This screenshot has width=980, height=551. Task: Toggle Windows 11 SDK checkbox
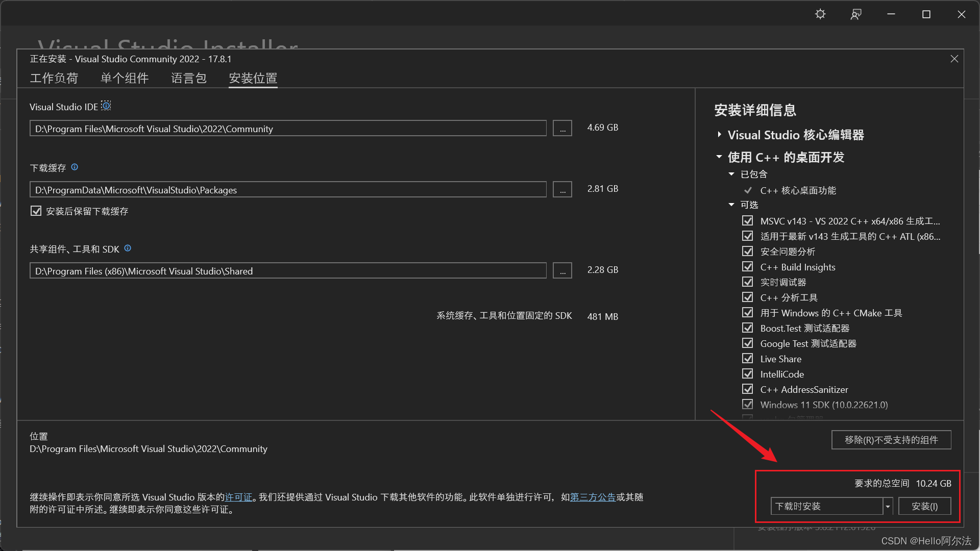(747, 404)
